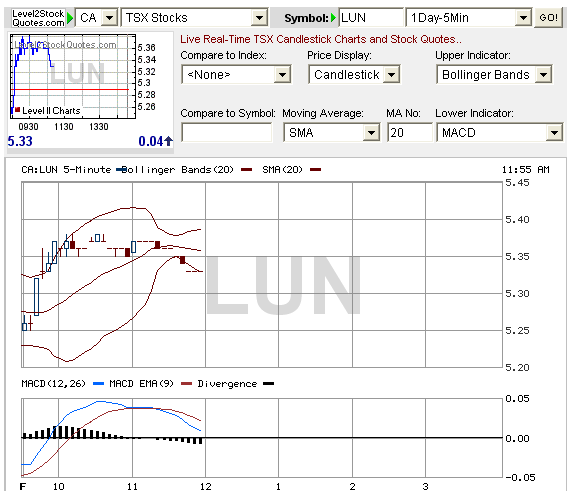567x491 pixels.
Task: Click the price change 0.04
Action: [151, 141]
